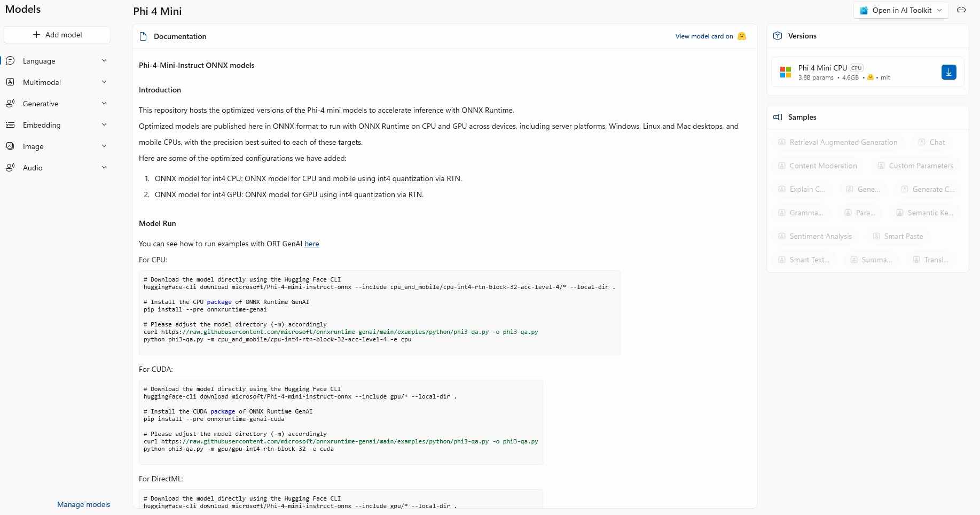Click the Audio category icon
Image resolution: width=980 pixels, height=515 pixels.
point(10,168)
